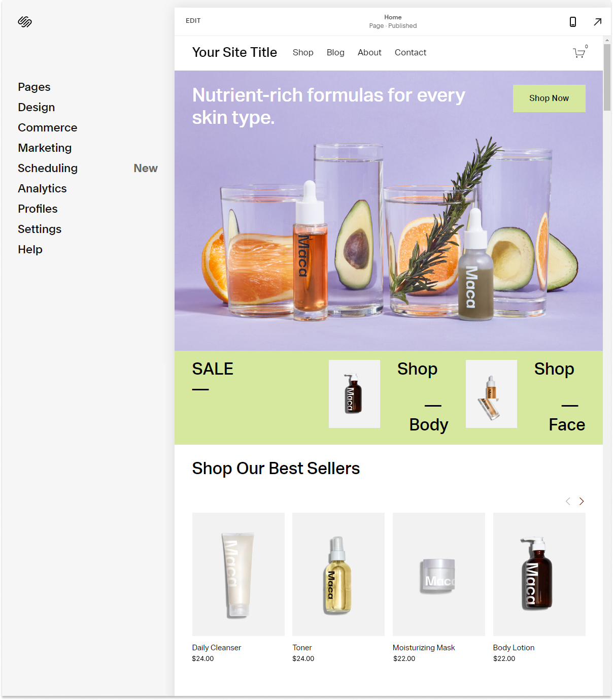Open Commerce in the sidebar
This screenshot has width=613, height=700.
(x=48, y=127)
